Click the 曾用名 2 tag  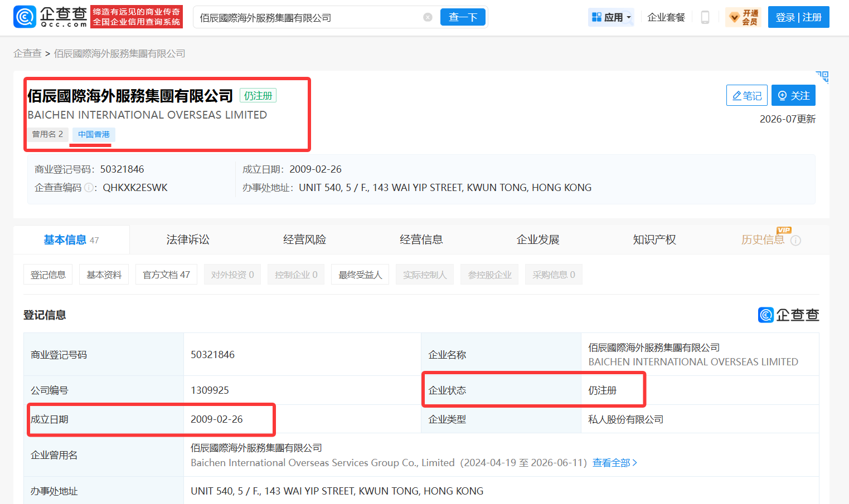click(x=48, y=134)
